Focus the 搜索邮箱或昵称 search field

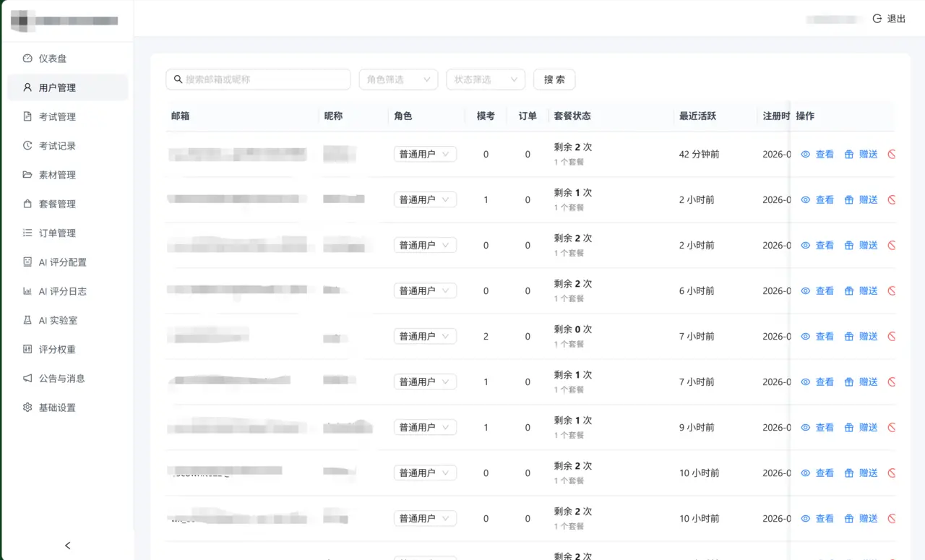pyautogui.click(x=258, y=79)
